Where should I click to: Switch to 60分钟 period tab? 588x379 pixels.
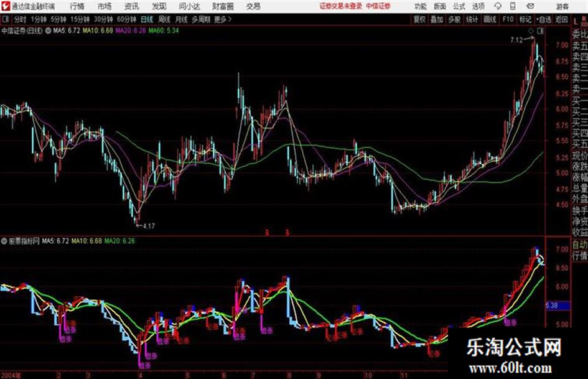[x=127, y=19]
